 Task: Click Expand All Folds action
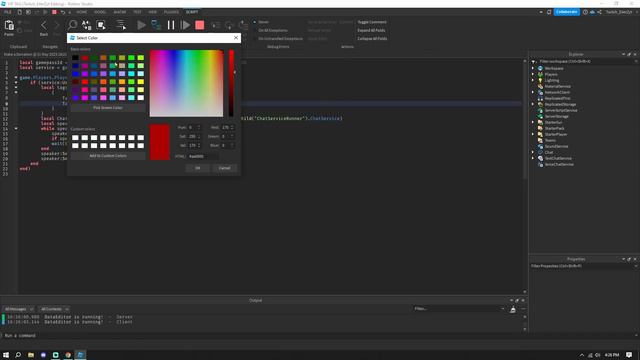371,30
